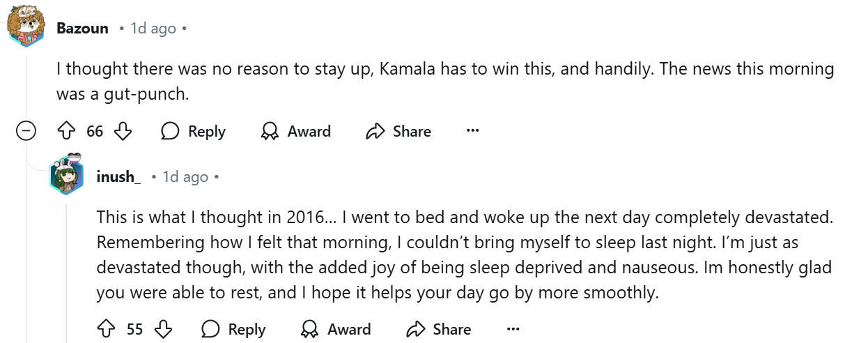Viewport: 868px width, 343px height.
Task: Downvote Bazoun's comment
Action: [123, 131]
